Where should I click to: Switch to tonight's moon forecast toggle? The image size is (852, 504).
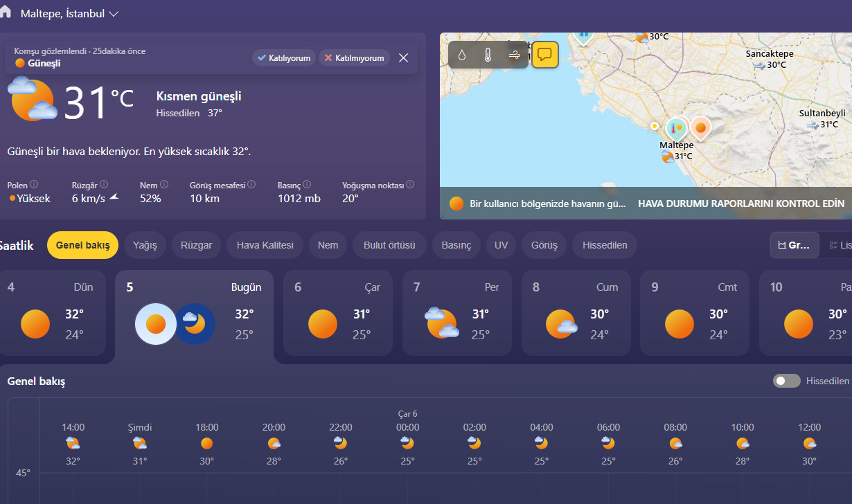[195, 324]
